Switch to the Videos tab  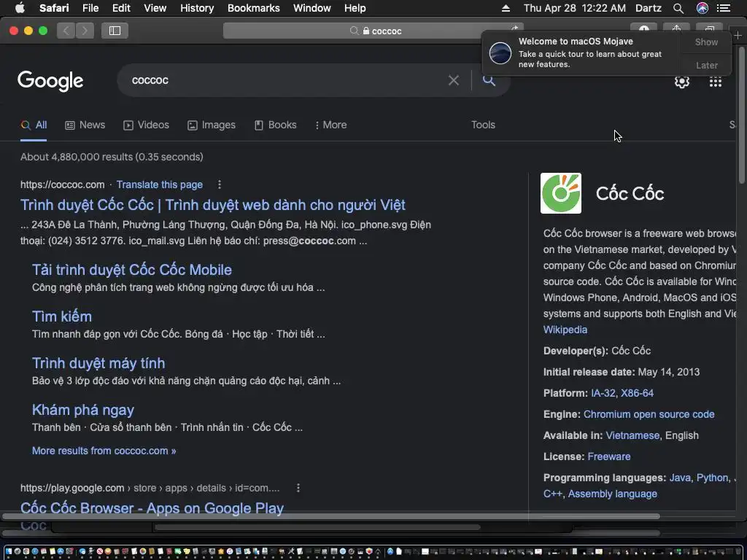tap(146, 125)
